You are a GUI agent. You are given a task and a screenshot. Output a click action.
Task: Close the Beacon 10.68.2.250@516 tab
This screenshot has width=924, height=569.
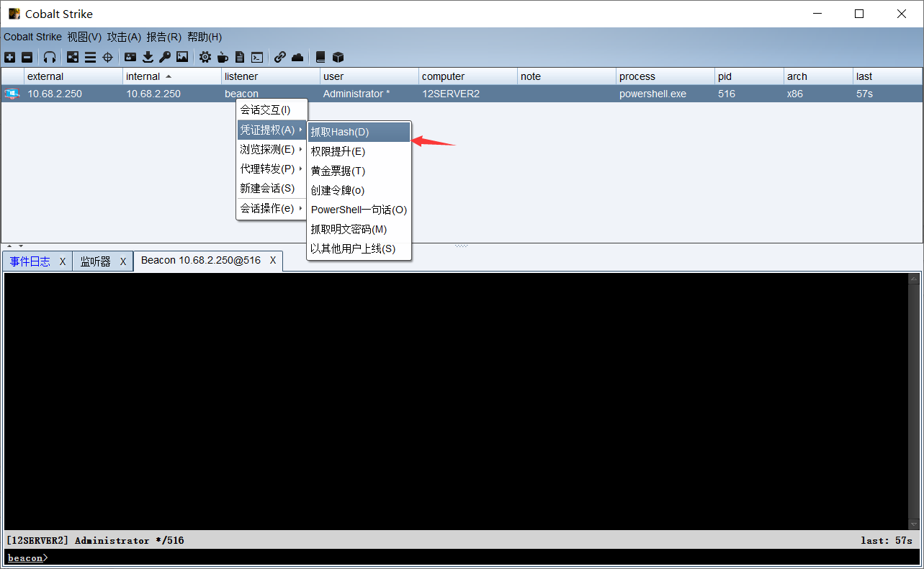(273, 260)
